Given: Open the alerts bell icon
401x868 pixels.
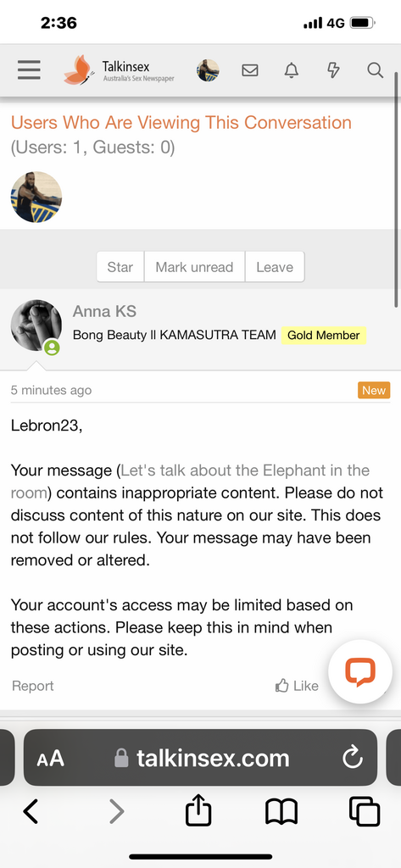Looking at the screenshot, I should (292, 70).
